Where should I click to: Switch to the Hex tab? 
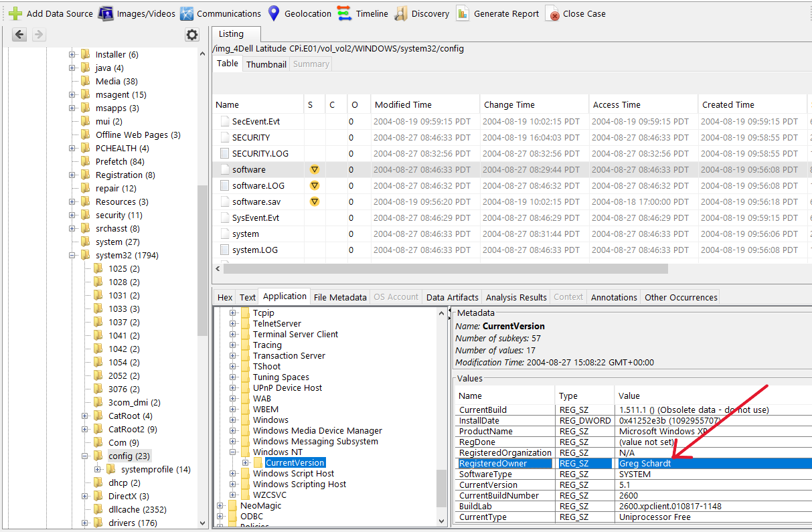[x=225, y=297]
